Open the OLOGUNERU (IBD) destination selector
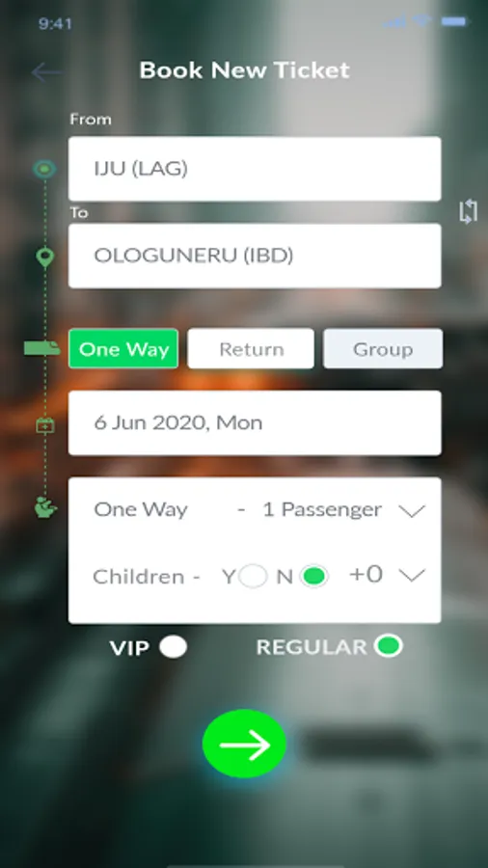Viewport: 488px width, 868px height. [x=255, y=256]
